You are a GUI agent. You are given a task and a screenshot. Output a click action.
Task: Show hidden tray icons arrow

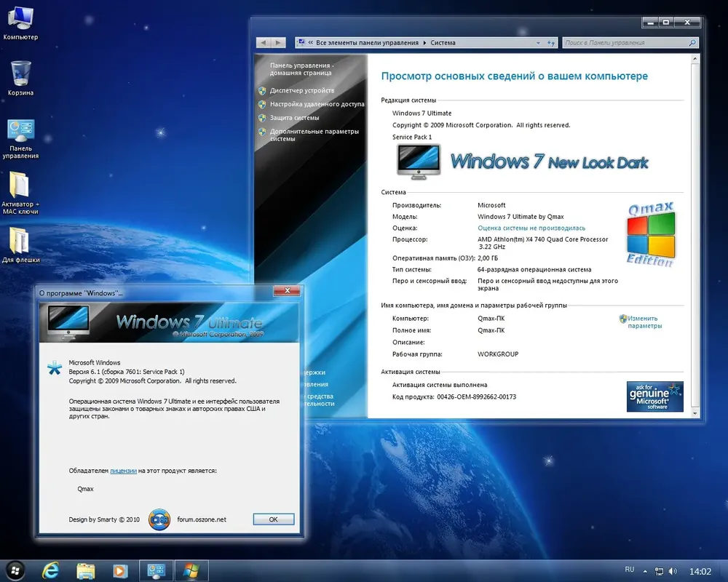click(645, 571)
